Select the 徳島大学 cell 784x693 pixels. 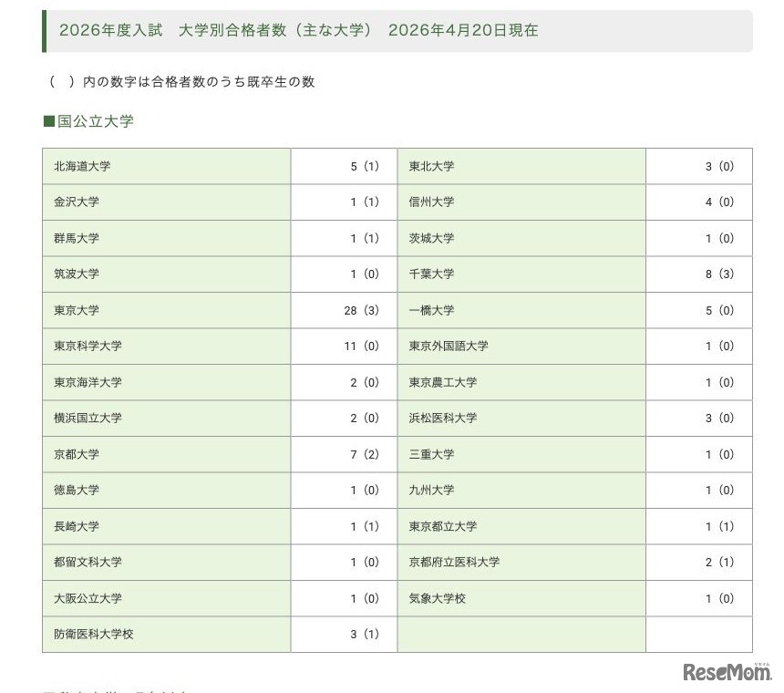[167, 491]
